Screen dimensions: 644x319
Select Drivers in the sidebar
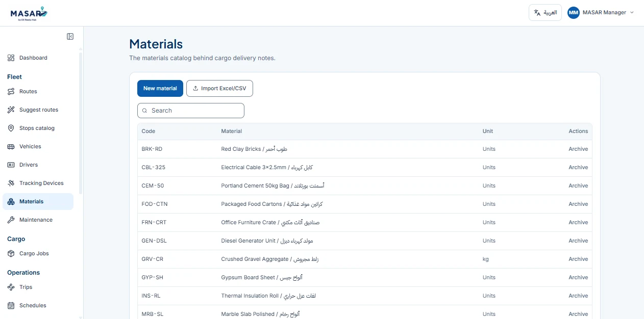tap(38, 165)
